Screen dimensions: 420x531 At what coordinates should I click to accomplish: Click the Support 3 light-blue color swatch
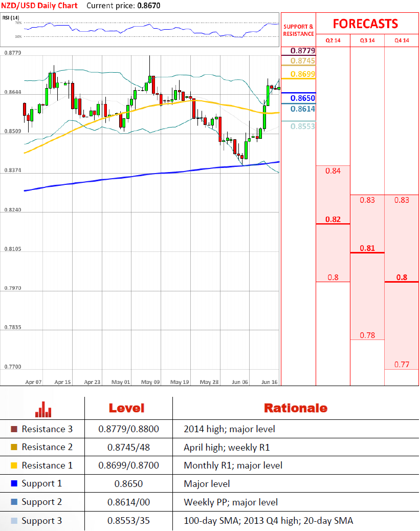[x=14, y=520]
